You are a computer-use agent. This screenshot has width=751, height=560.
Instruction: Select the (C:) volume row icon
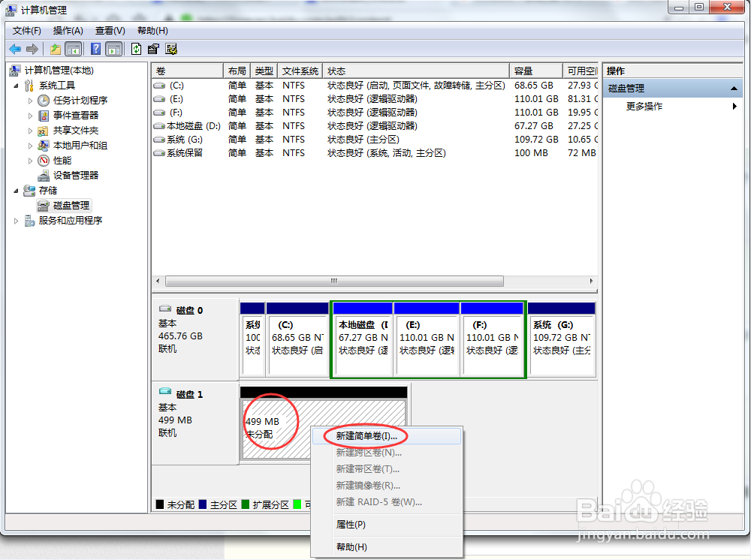(159, 86)
